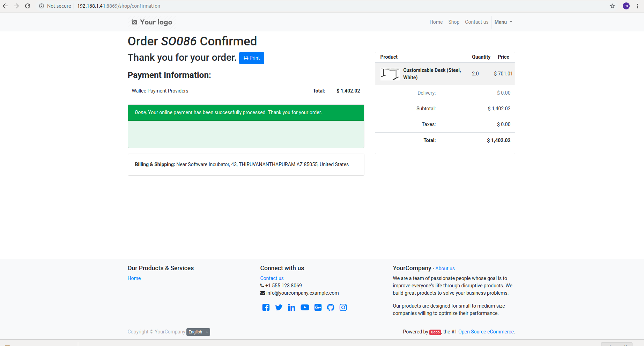The width and height of the screenshot is (644, 346).
Task: Click the Instagram icon in footer
Action: coord(343,307)
